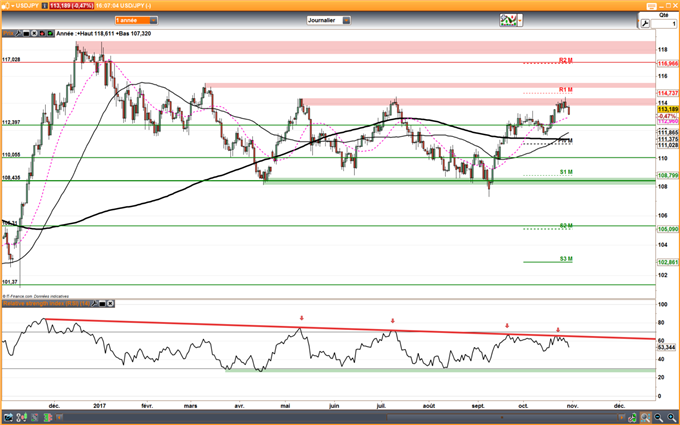Click the red arrow icon in the Prix toolbar
Viewport: 680px width, 425px height.
pos(42,33)
